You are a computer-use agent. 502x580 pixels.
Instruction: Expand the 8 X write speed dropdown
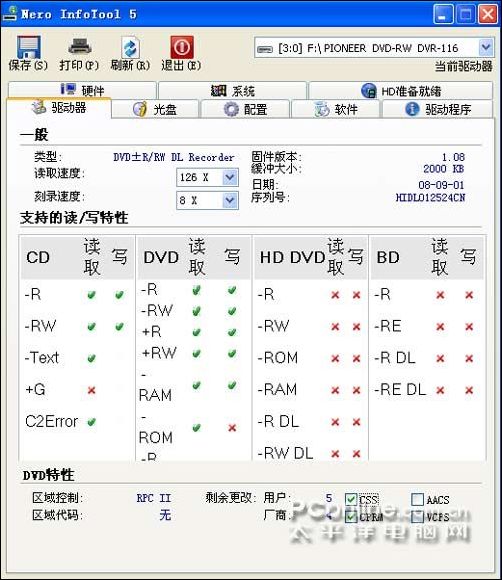(230, 200)
